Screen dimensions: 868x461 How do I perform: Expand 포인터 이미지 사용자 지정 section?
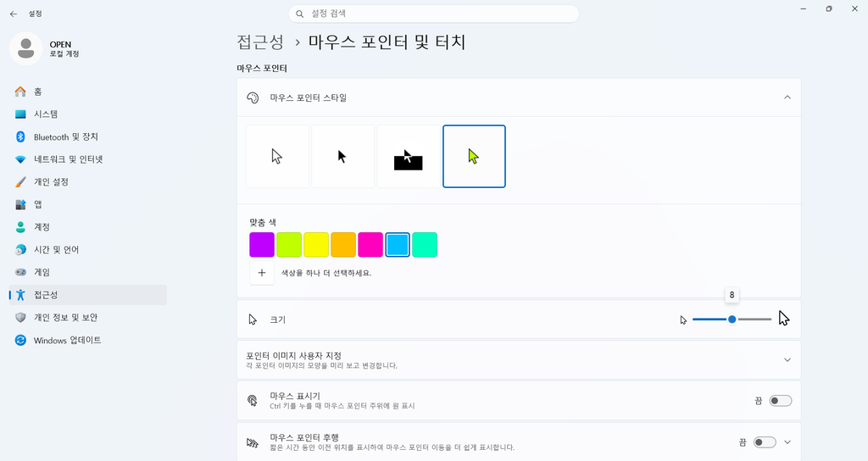pos(787,359)
